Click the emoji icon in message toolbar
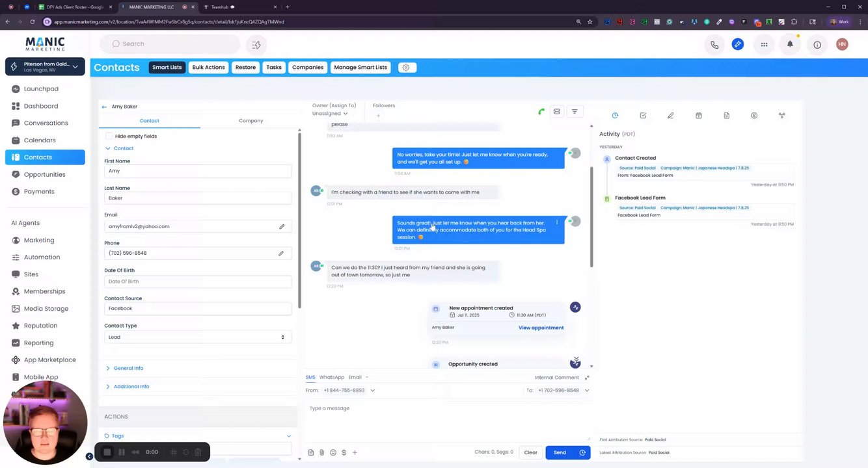This screenshot has width=868, height=468. pyautogui.click(x=333, y=452)
